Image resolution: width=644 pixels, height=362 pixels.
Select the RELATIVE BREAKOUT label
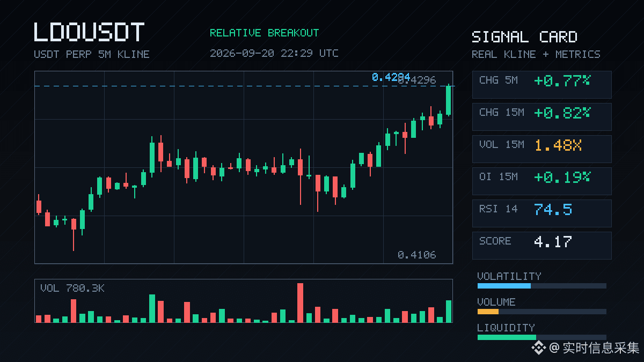[264, 33]
